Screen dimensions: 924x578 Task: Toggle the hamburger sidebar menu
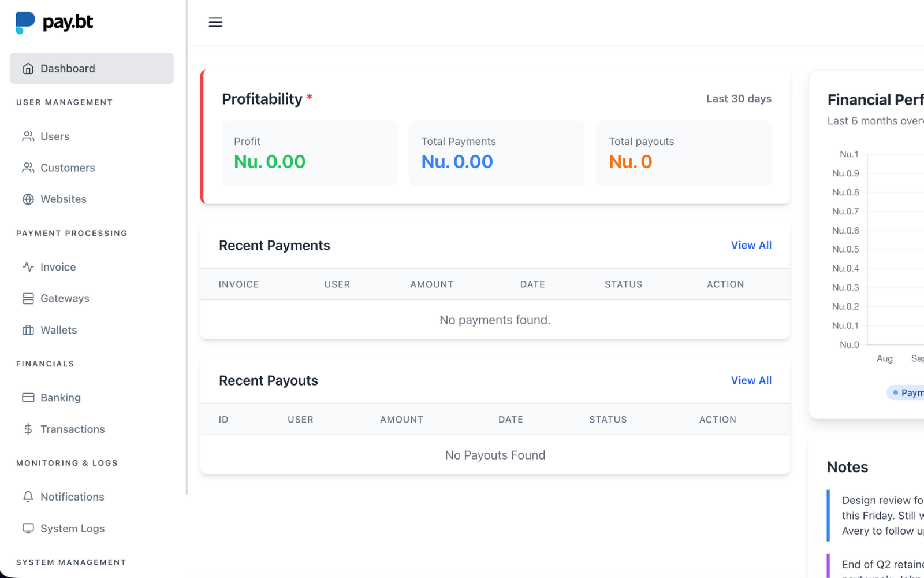[215, 23]
